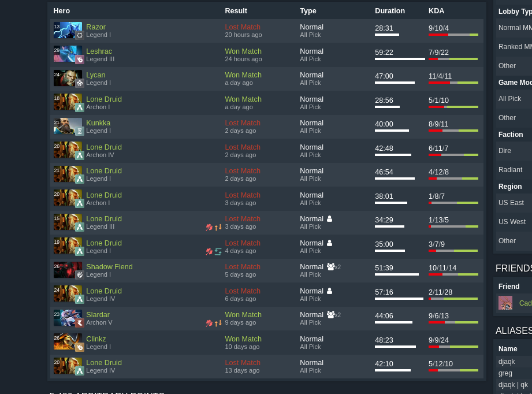Click the Shadow Fiend hero portrait
532x394 pixels.
(x=68, y=270)
